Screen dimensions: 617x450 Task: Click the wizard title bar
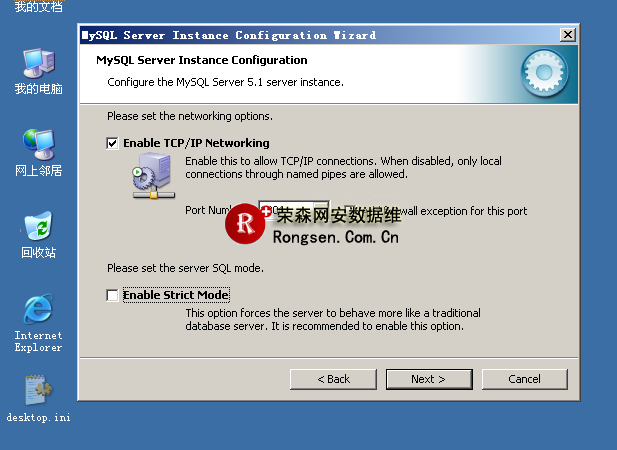click(300, 35)
